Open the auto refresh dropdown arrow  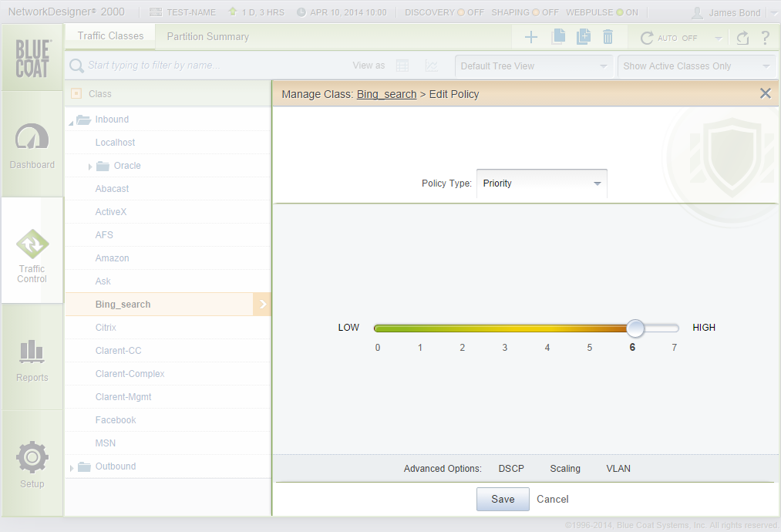pyautogui.click(x=719, y=39)
